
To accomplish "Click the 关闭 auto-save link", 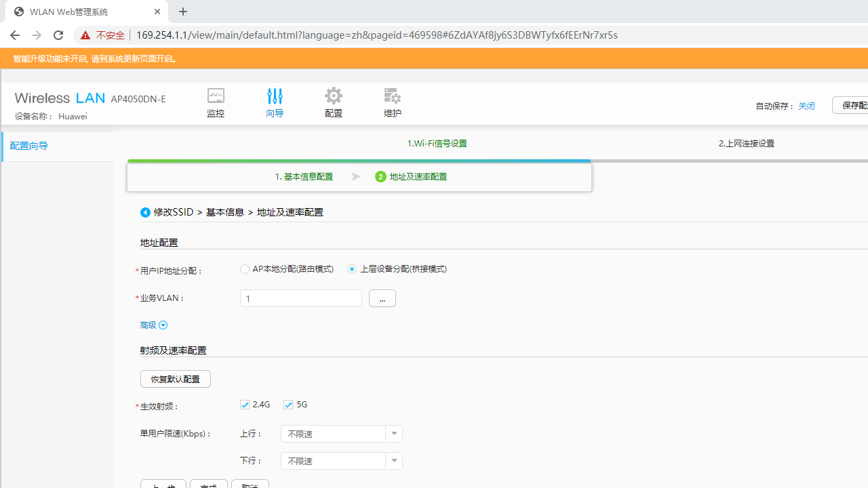I will pos(806,106).
